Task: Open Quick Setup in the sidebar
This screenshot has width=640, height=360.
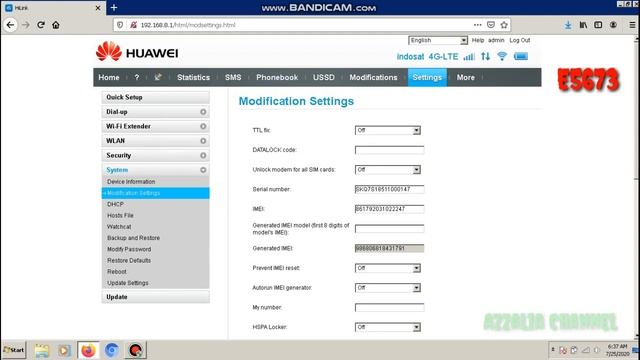Action: coord(156,97)
